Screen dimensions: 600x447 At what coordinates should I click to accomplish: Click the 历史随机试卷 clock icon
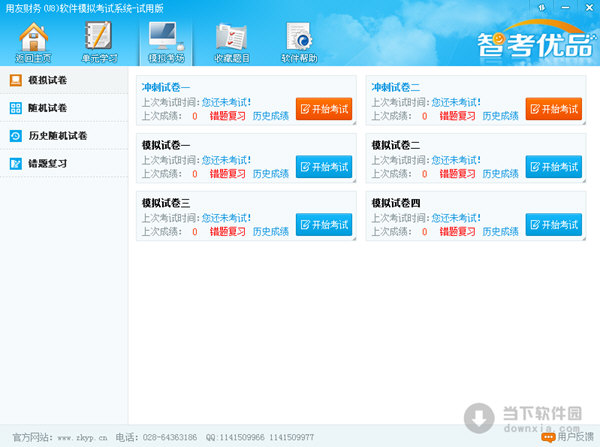[16, 136]
